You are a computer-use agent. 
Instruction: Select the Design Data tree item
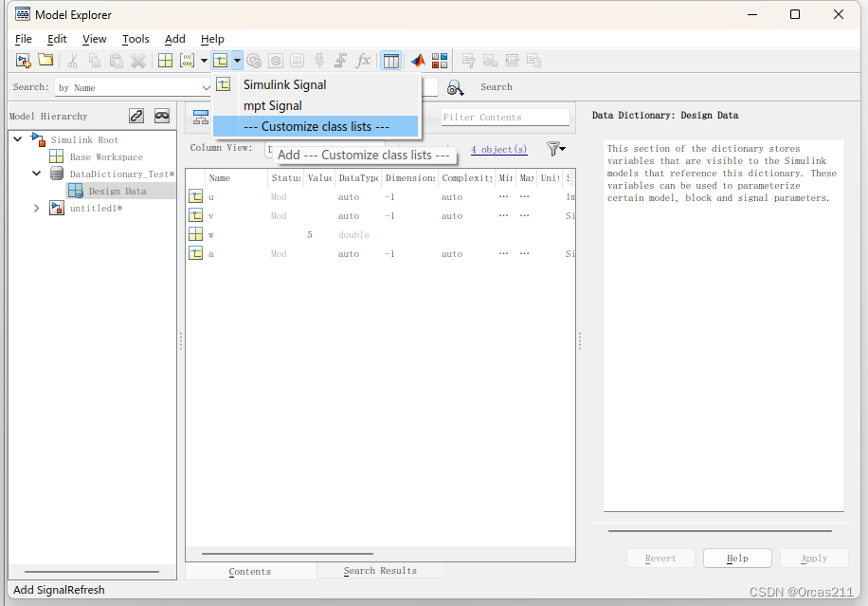(118, 192)
